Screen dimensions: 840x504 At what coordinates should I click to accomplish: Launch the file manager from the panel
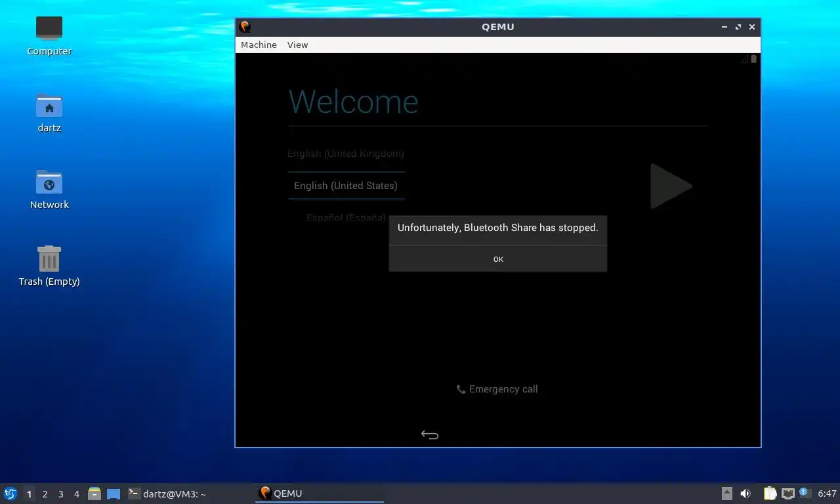tap(94, 493)
